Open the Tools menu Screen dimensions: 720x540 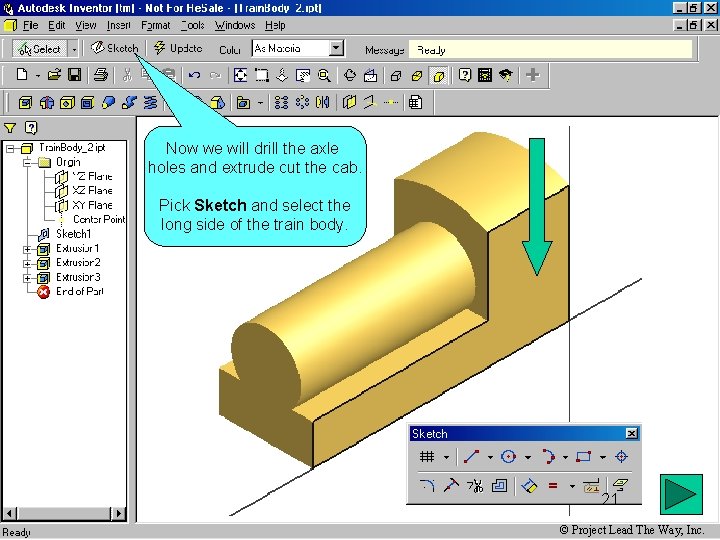click(x=192, y=25)
